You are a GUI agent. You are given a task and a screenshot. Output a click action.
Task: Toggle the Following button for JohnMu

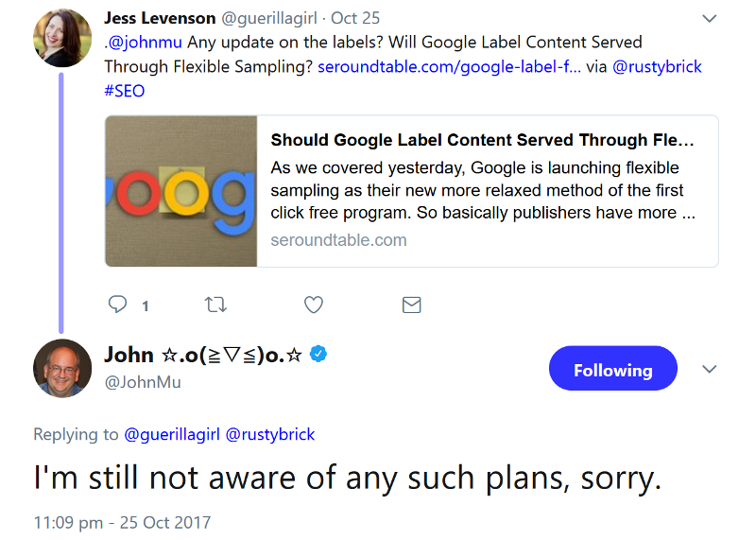612,369
